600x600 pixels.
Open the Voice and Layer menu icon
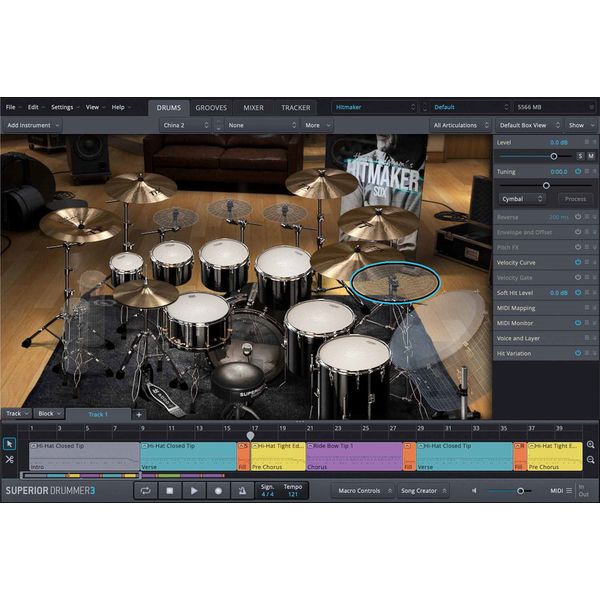pos(587,338)
